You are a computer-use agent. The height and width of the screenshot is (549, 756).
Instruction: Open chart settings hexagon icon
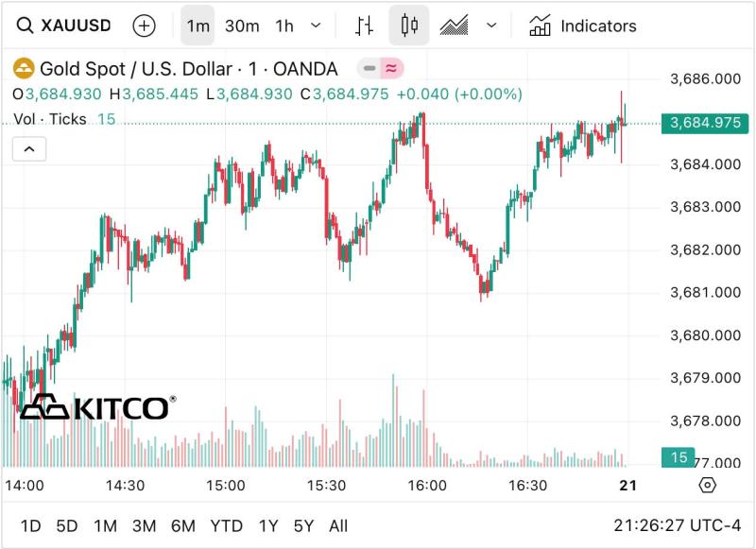(707, 485)
